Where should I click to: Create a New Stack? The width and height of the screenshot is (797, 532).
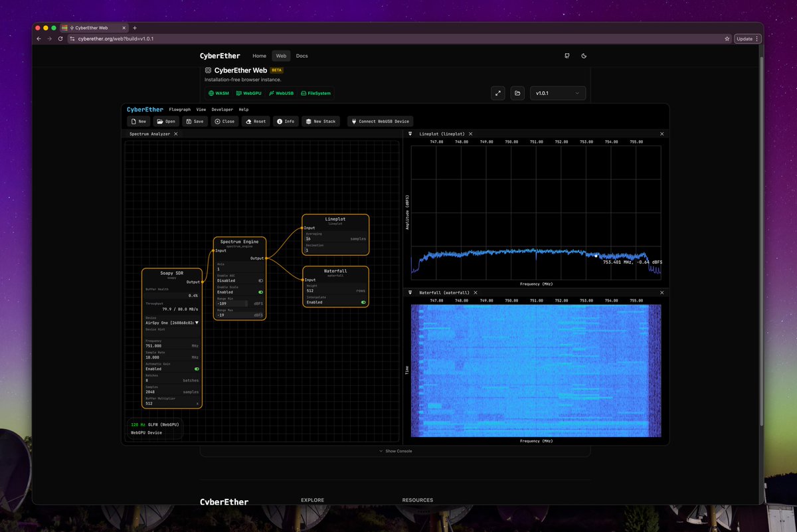[321, 122]
